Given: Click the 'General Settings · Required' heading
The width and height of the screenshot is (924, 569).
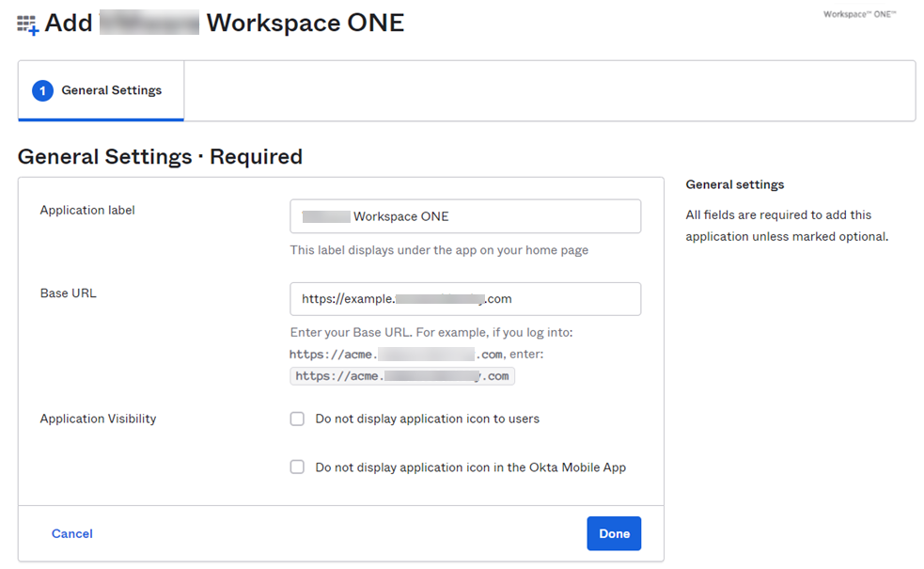Looking at the screenshot, I should (x=160, y=157).
